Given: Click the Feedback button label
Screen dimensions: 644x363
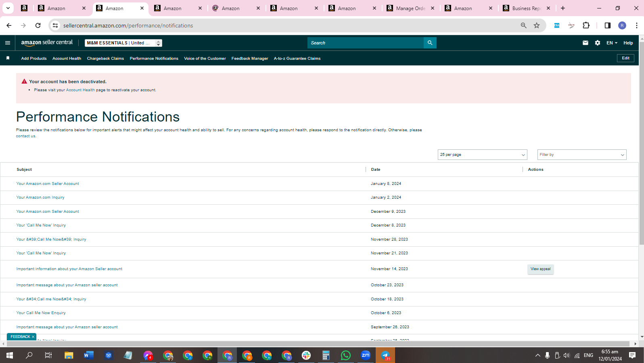Looking at the screenshot, I should 20,337.
